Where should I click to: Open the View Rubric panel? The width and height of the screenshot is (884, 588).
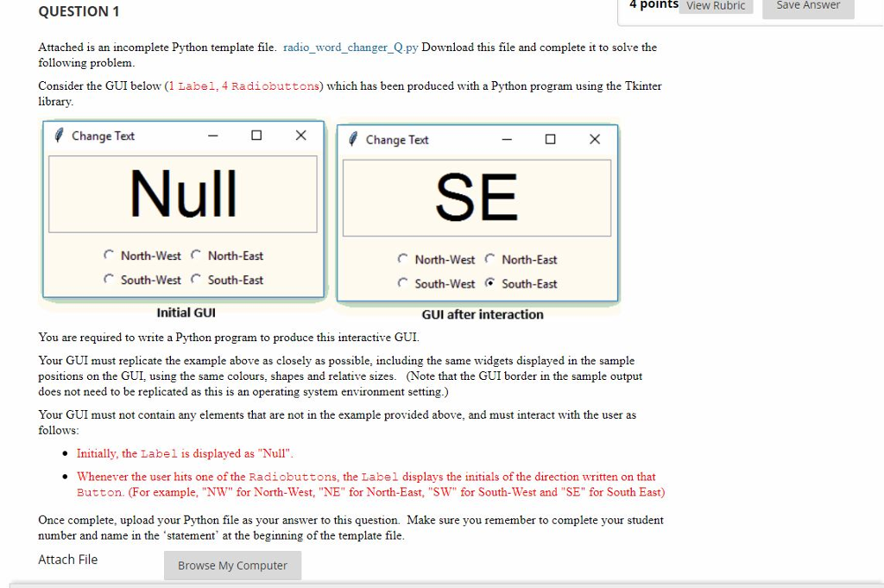[717, 6]
